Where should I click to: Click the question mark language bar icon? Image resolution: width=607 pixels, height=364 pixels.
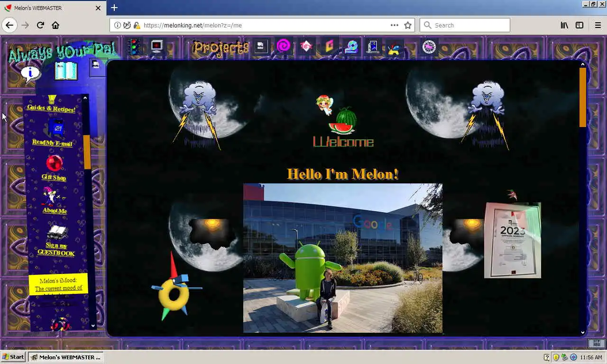pos(547,357)
